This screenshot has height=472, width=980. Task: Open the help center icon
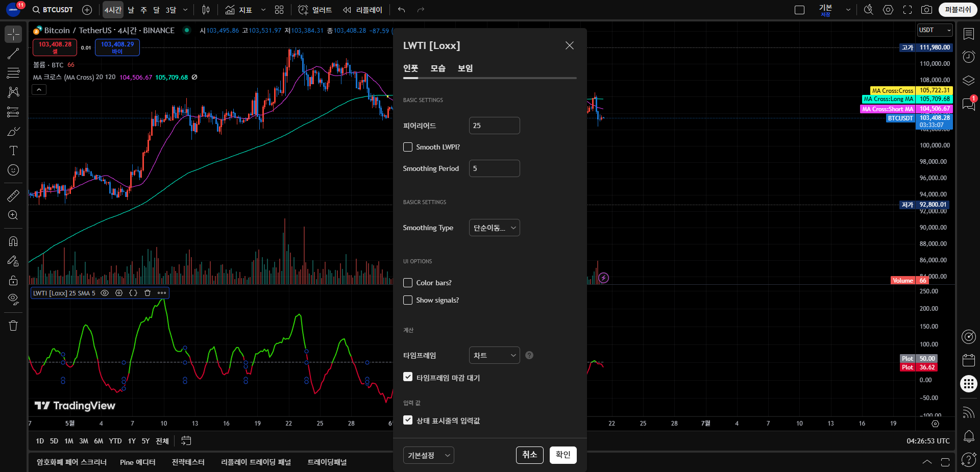[x=968, y=459]
